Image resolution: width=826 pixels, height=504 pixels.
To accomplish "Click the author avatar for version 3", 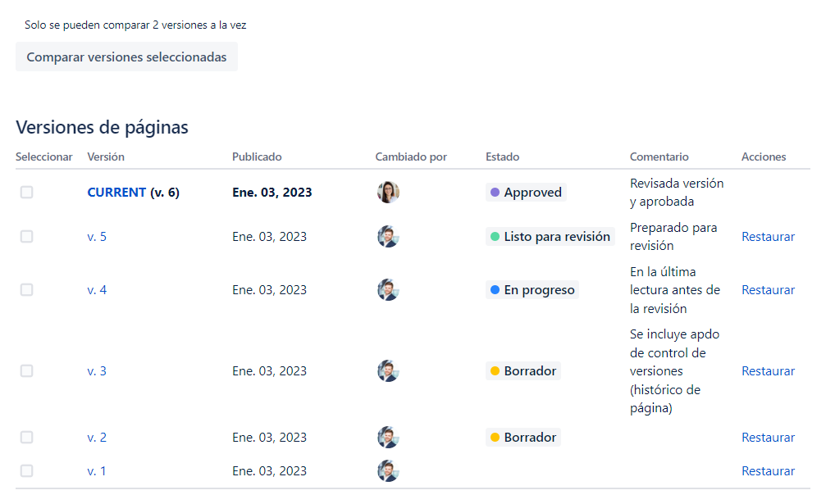I will [388, 371].
